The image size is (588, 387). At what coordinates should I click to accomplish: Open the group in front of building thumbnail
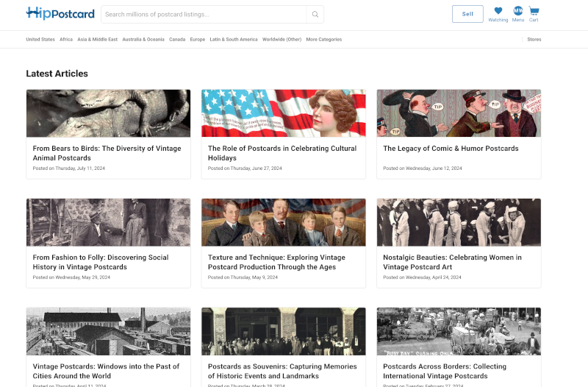(284, 331)
